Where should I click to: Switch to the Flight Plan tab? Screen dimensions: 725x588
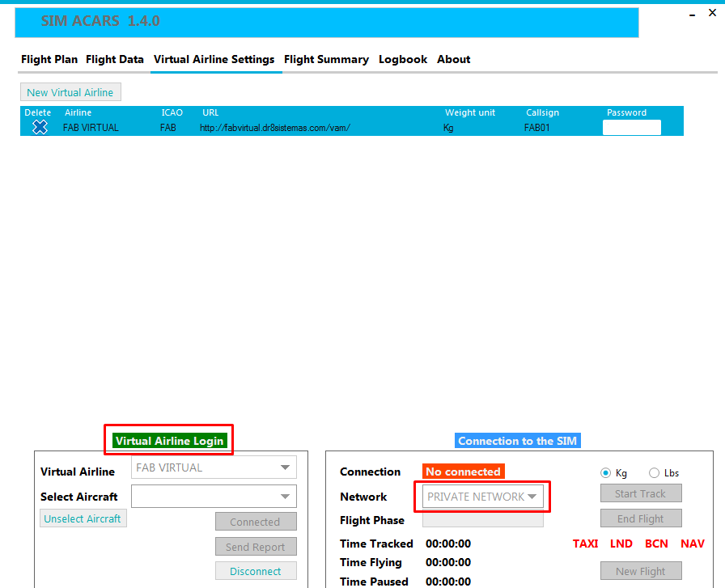tap(49, 59)
